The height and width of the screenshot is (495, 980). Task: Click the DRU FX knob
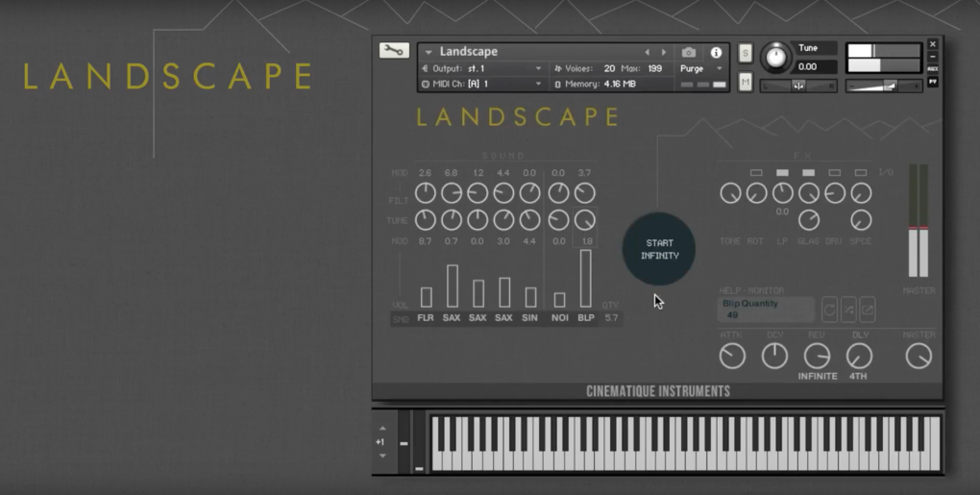[x=834, y=193]
